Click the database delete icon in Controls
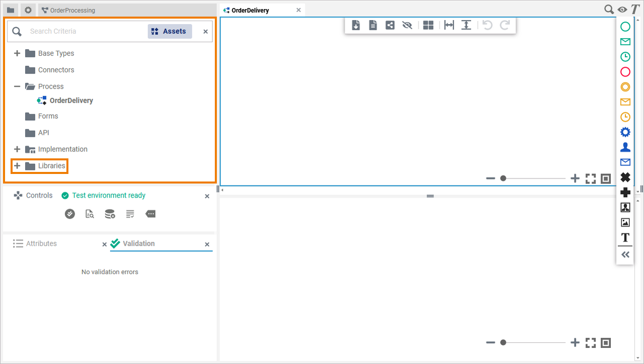The width and height of the screenshot is (644, 364). [x=110, y=214]
